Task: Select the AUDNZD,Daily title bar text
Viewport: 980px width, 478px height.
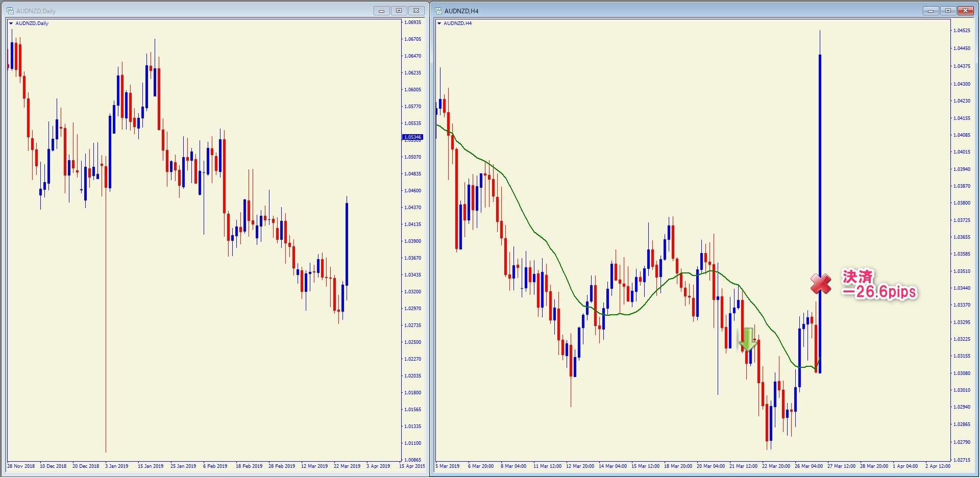Action: click(36, 11)
